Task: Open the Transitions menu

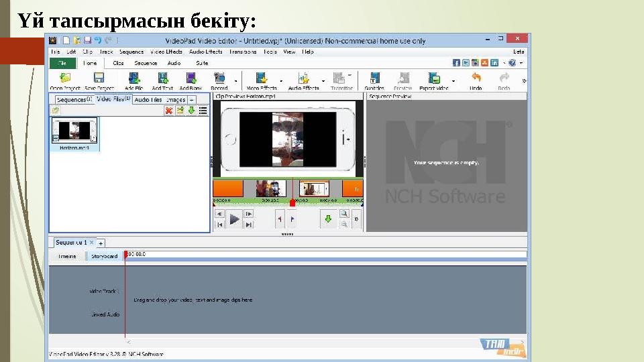Action: [x=243, y=52]
